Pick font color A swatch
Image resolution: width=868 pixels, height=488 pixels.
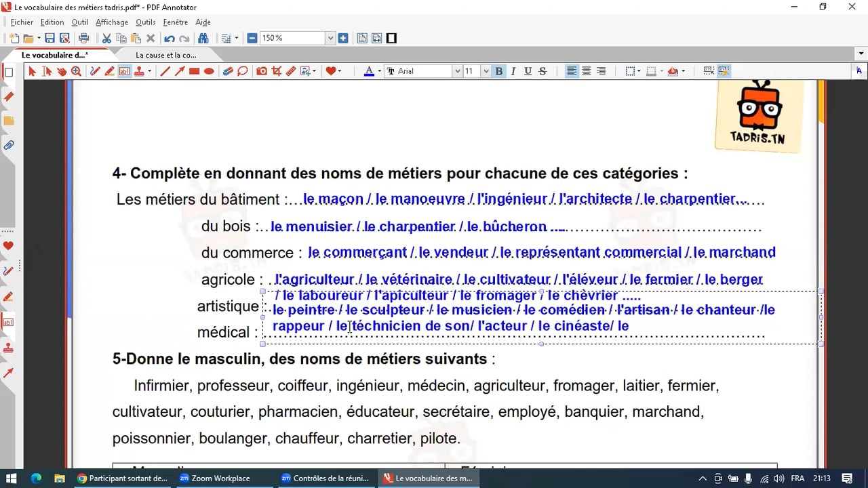tap(369, 71)
